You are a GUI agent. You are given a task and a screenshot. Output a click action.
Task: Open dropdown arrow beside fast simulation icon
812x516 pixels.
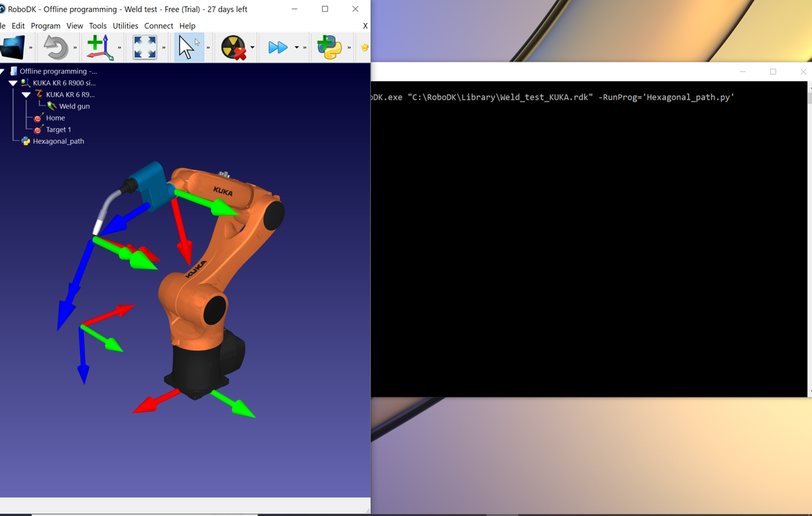tap(296, 47)
